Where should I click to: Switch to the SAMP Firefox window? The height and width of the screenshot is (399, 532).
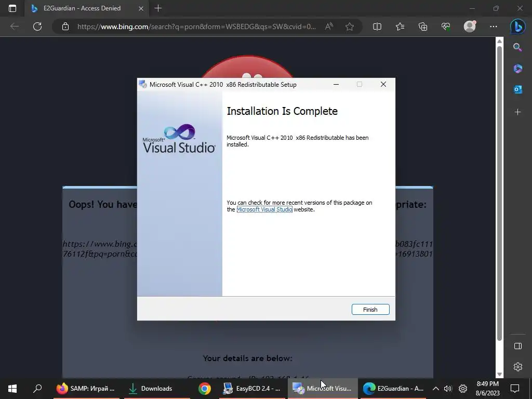click(x=86, y=389)
